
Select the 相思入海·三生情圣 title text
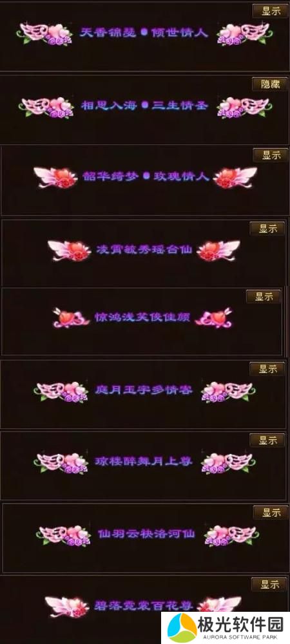tap(144, 106)
